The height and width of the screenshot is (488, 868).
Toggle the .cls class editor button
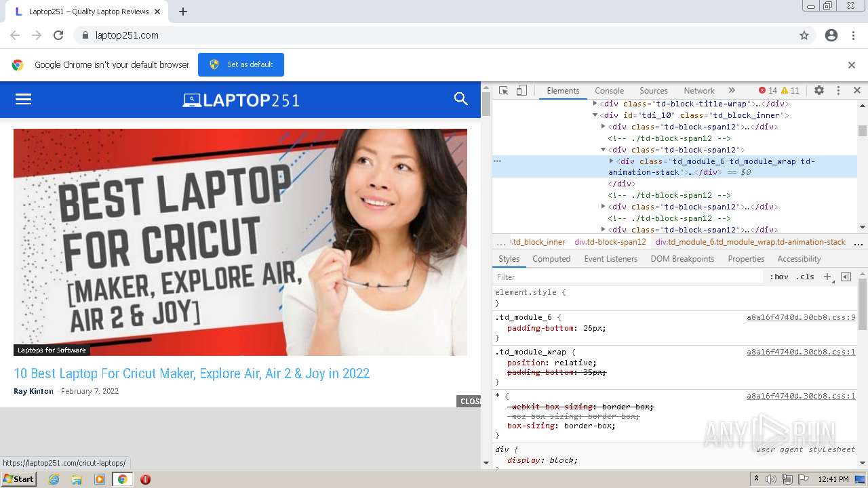(805, 277)
